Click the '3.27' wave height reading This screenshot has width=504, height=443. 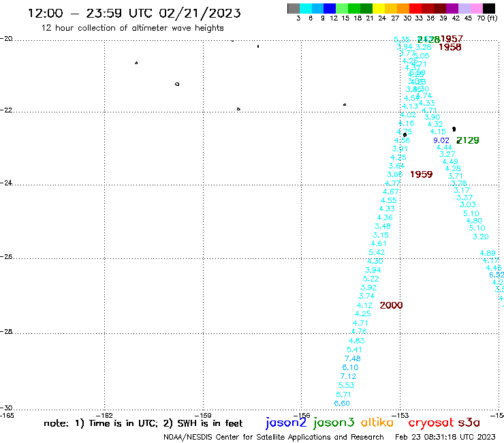coord(447,154)
